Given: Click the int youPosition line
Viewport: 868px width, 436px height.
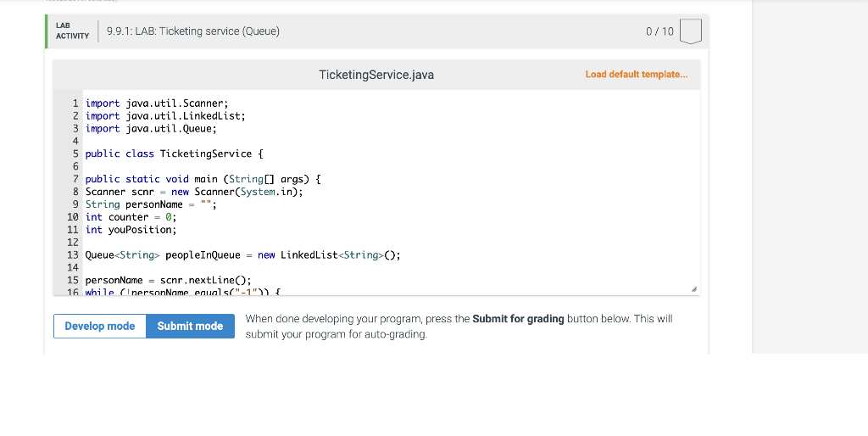Looking at the screenshot, I should click(131, 230).
